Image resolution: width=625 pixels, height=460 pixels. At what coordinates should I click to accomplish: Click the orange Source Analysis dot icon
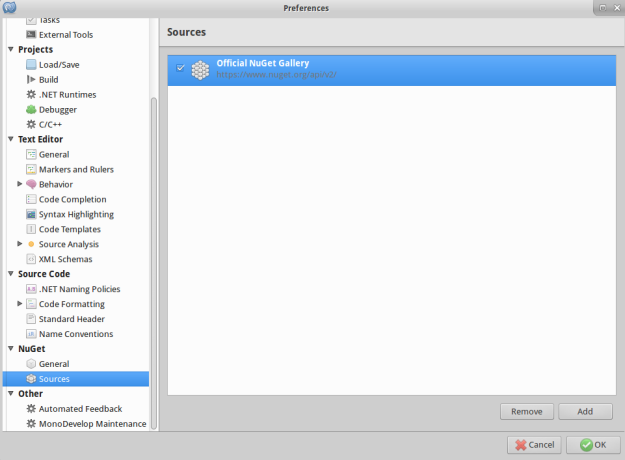pyautogui.click(x=31, y=244)
